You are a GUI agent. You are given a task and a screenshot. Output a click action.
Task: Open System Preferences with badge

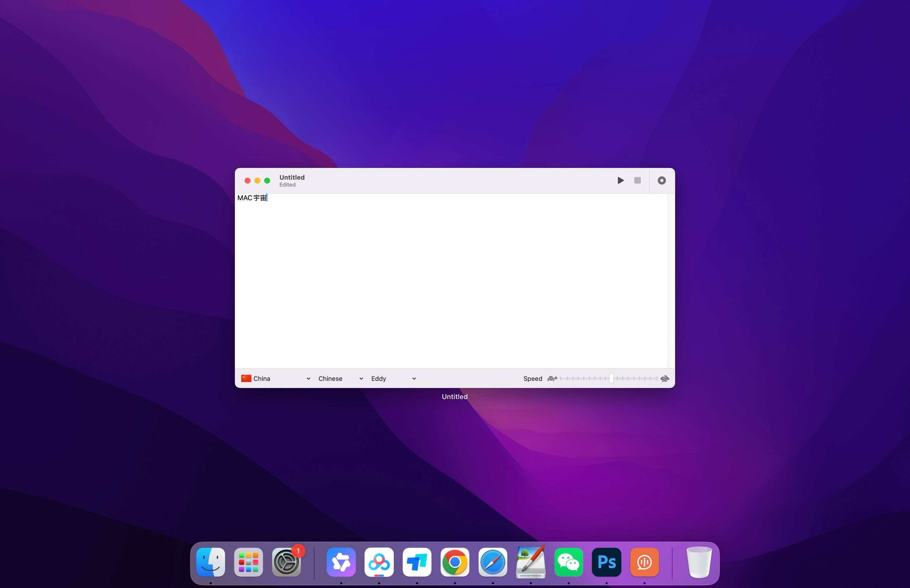[x=286, y=562]
